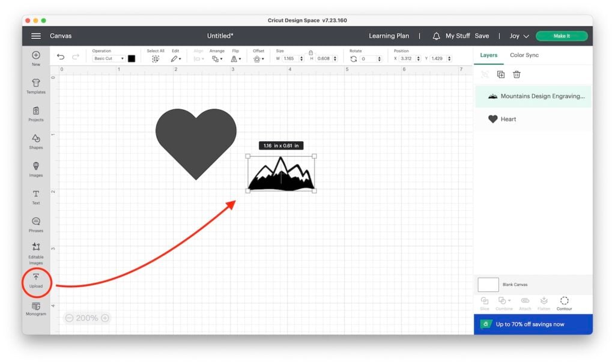
Task: Click the project title Untitled
Action: [220, 35]
